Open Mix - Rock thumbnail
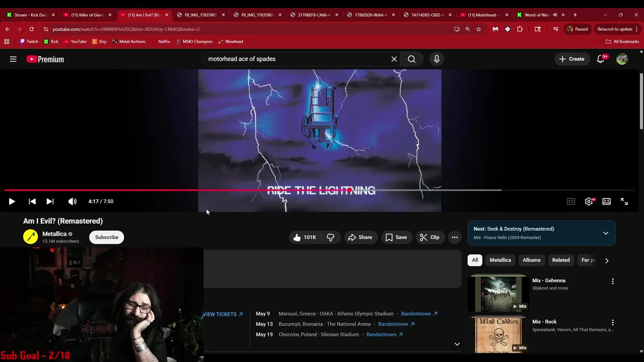 (499, 334)
